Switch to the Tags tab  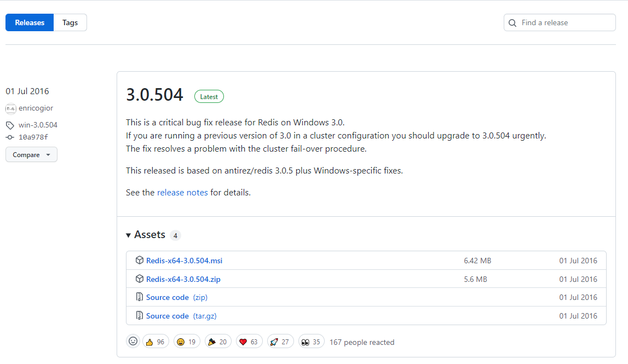70,23
